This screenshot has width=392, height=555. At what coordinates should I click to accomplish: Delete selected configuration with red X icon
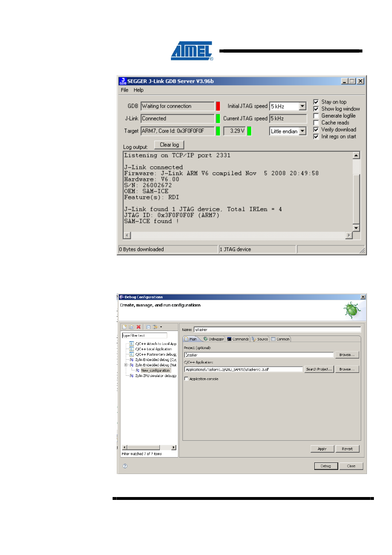[138, 327]
